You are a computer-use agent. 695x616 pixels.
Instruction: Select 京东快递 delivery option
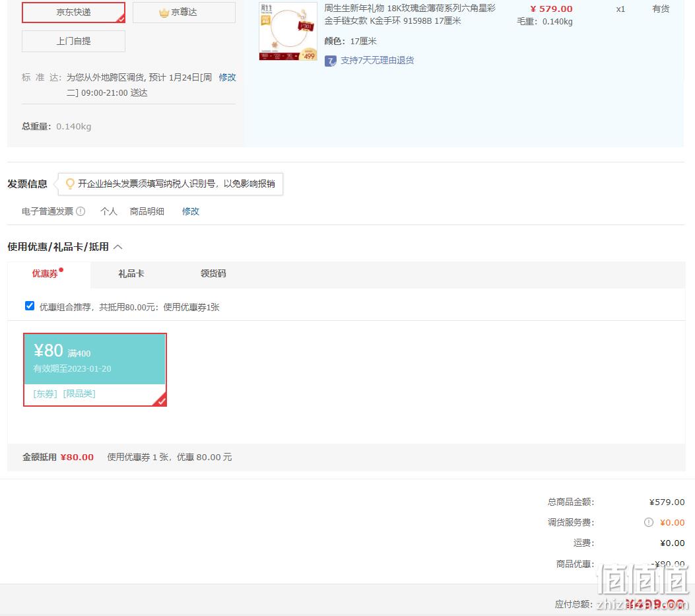point(73,13)
